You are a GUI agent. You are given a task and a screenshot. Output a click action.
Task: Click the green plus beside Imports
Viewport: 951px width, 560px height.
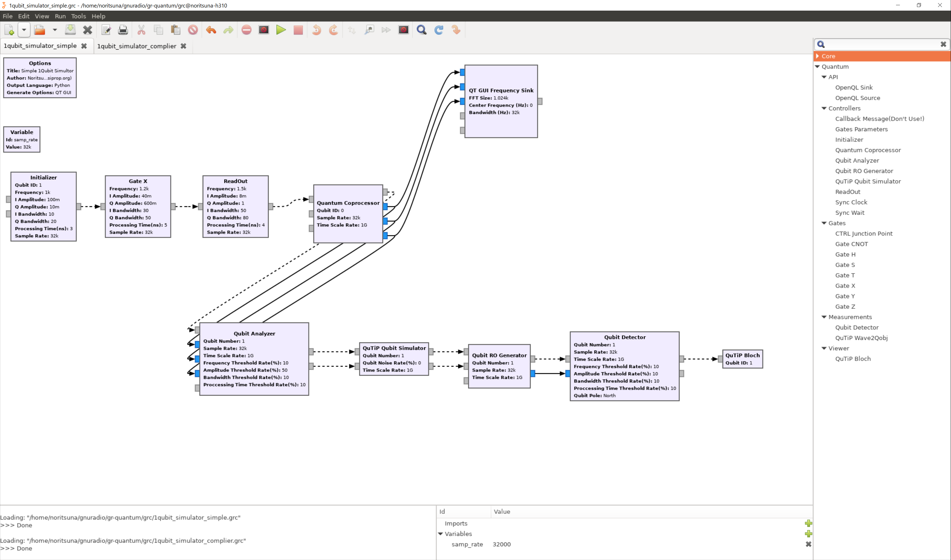coord(808,523)
